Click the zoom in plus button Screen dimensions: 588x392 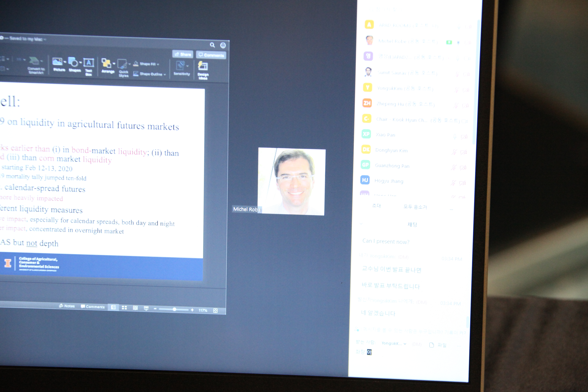192,310
